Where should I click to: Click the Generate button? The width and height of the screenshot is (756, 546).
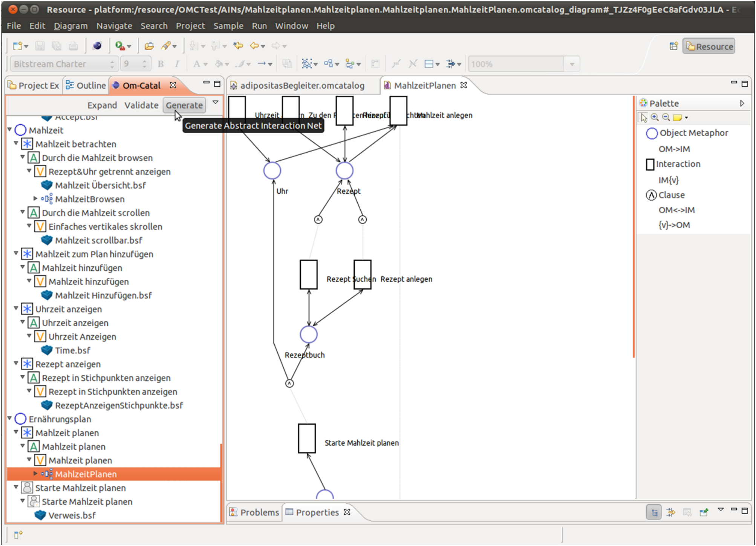184,105
